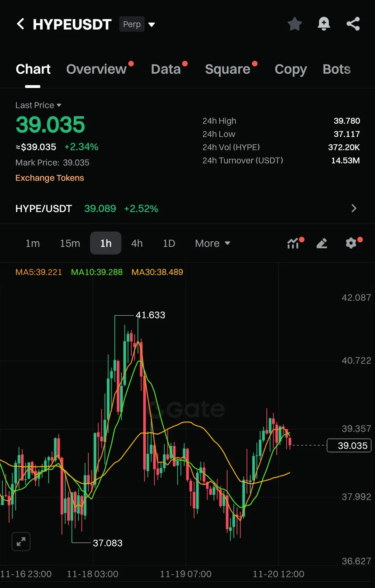Switch to the Chart tab
The image size is (375, 588).
point(33,69)
